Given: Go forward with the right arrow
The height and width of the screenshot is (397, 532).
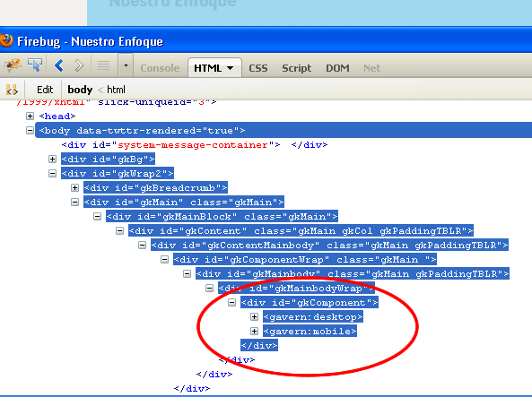Looking at the screenshot, I should coord(79,65).
